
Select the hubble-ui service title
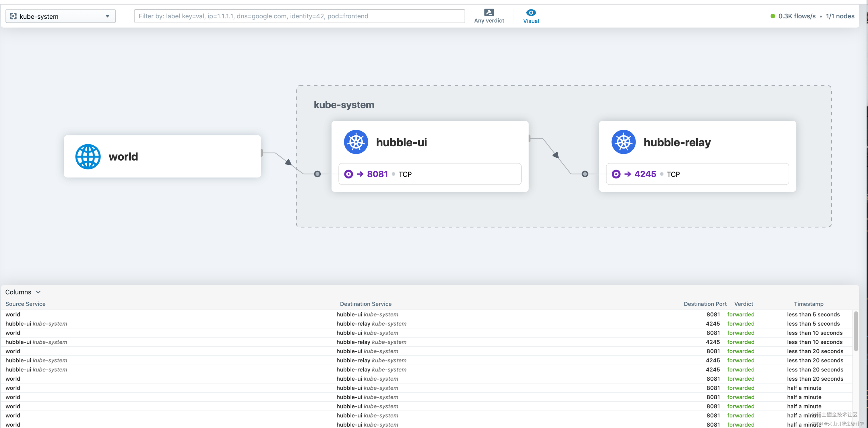point(401,143)
